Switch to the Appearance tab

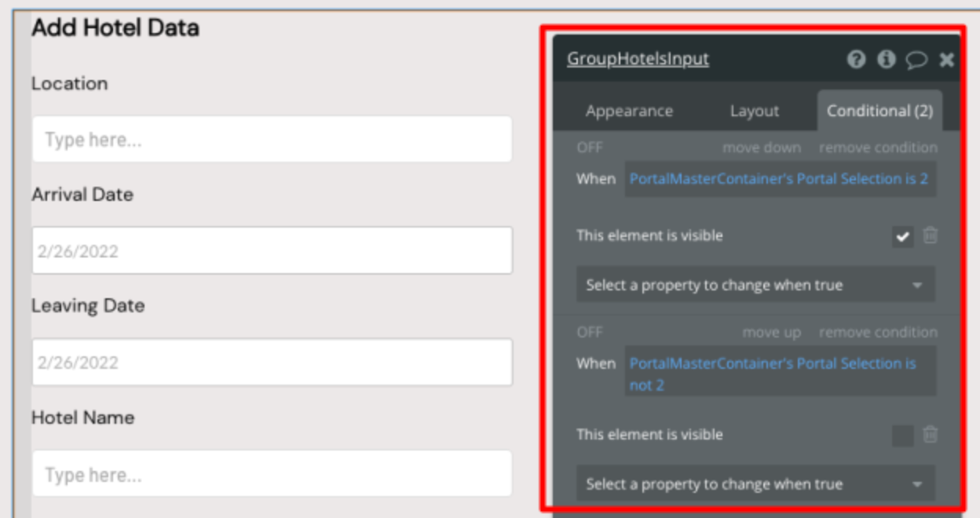(629, 111)
